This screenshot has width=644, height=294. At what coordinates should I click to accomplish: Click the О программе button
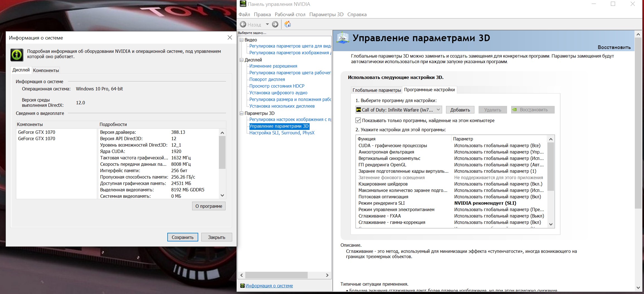point(209,206)
